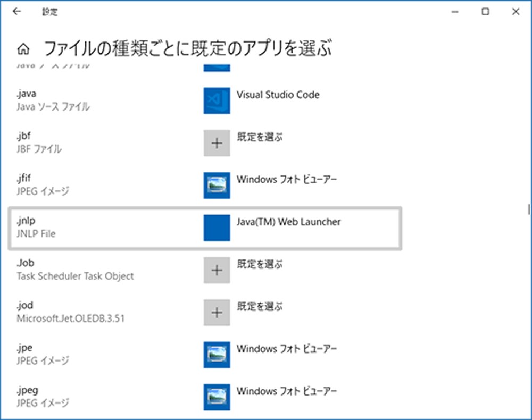532x420 pixels.
Task: Select the 'Java ソース ファイル' description under .java
Action: 53,107
